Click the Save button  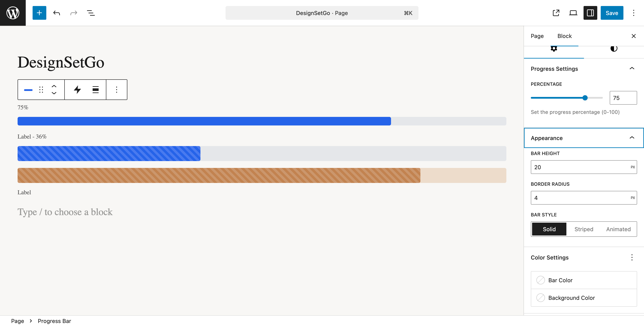612,13
